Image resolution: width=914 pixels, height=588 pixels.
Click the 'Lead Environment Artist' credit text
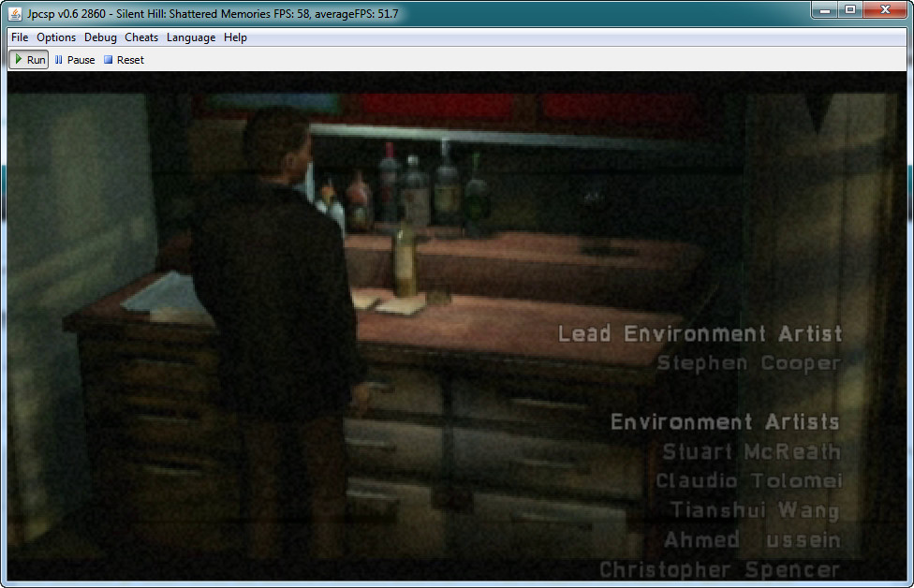pos(700,334)
